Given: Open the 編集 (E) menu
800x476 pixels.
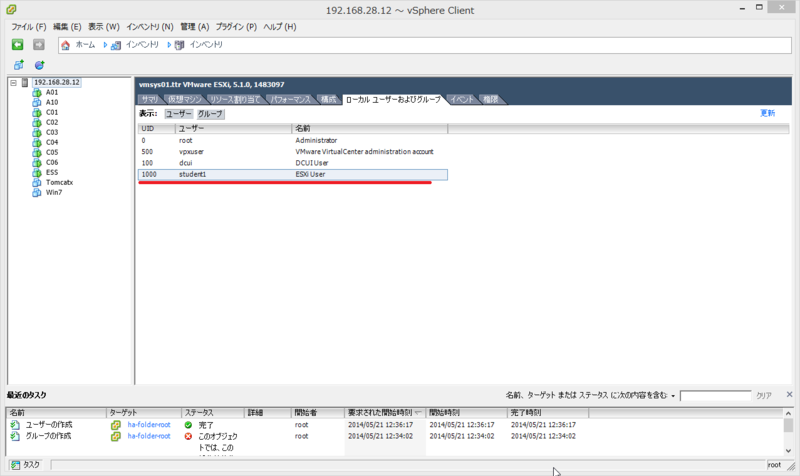Looking at the screenshot, I should point(67,27).
